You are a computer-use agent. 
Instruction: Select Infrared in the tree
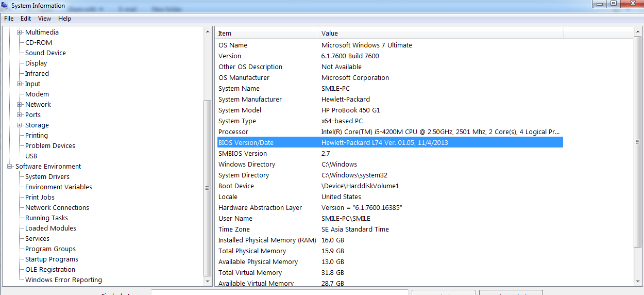[37, 73]
